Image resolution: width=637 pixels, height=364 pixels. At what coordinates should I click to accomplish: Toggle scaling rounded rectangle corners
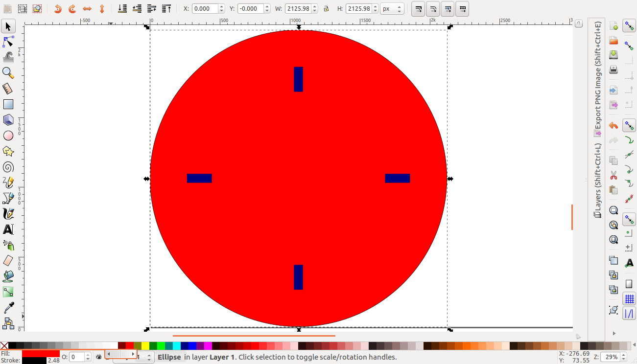click(x=433, y=9)
